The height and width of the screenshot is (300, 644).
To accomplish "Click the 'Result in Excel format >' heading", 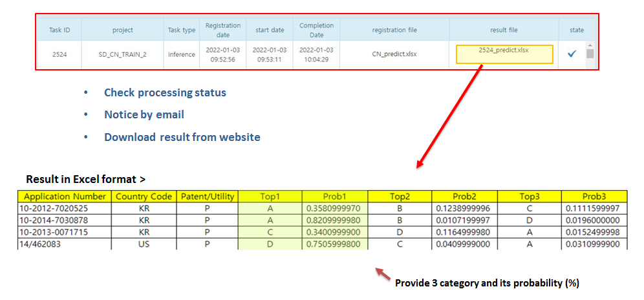I will [x=86, y=179].
